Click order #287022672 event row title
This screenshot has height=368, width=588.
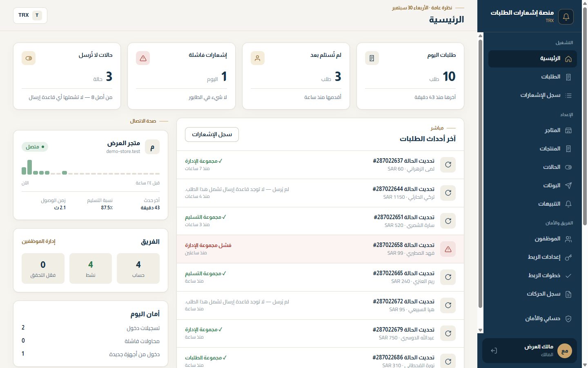click(x=403, y=301)
